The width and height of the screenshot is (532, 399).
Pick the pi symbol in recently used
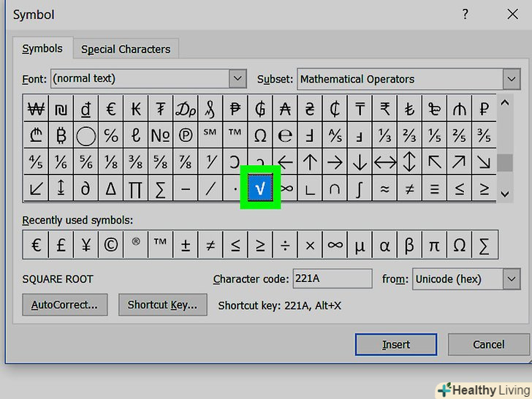click(x=434, y=245)
